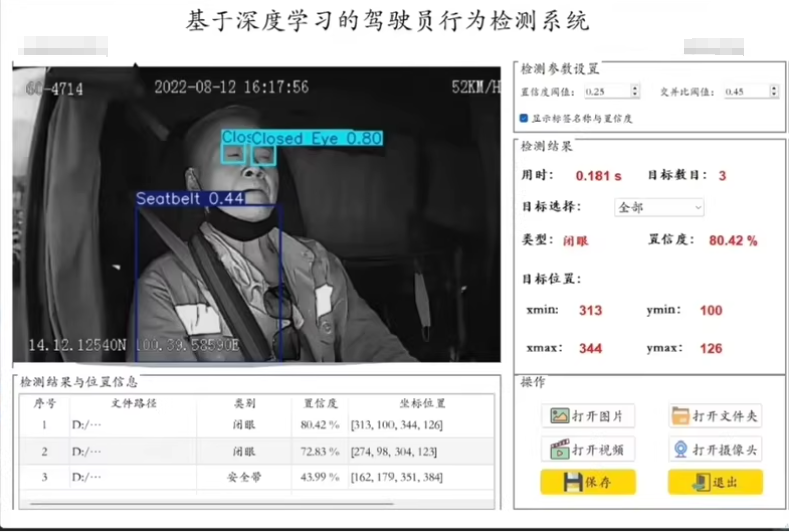Select coordinates cell [313, 100, 344, 126]
This screenshot has height=532, width=789.
pos(397,425)
